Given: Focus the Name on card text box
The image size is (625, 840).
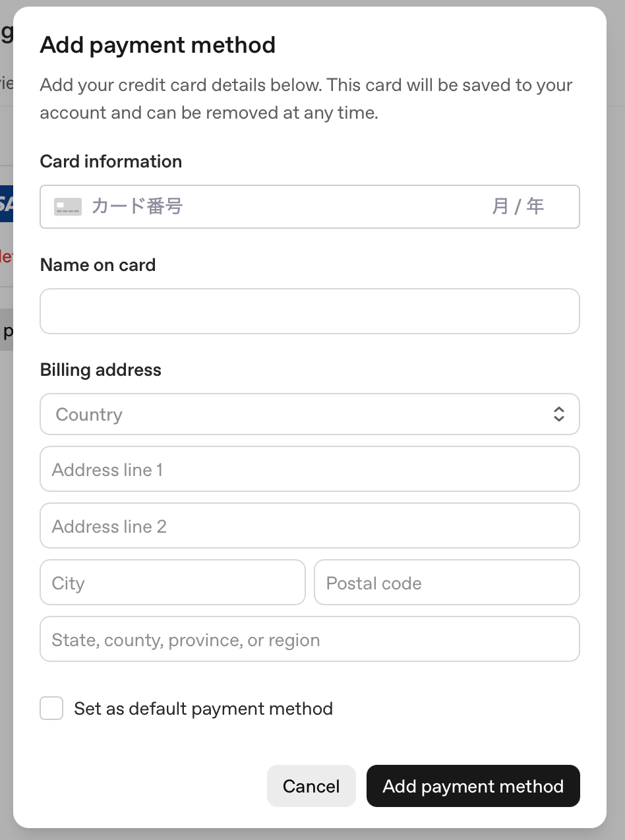Looking at the screenshot, I should 309,311.
